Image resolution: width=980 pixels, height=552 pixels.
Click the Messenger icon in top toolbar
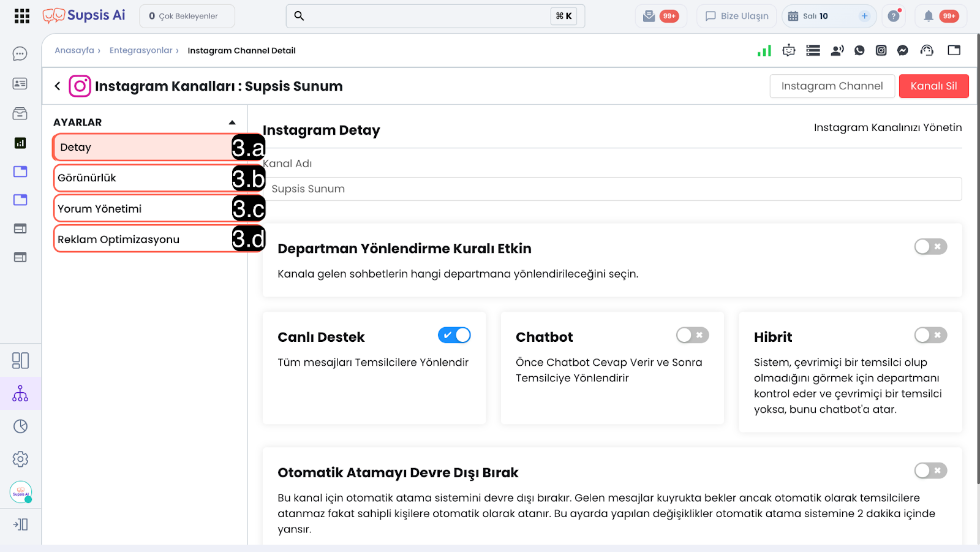click(x=902, y=50)
